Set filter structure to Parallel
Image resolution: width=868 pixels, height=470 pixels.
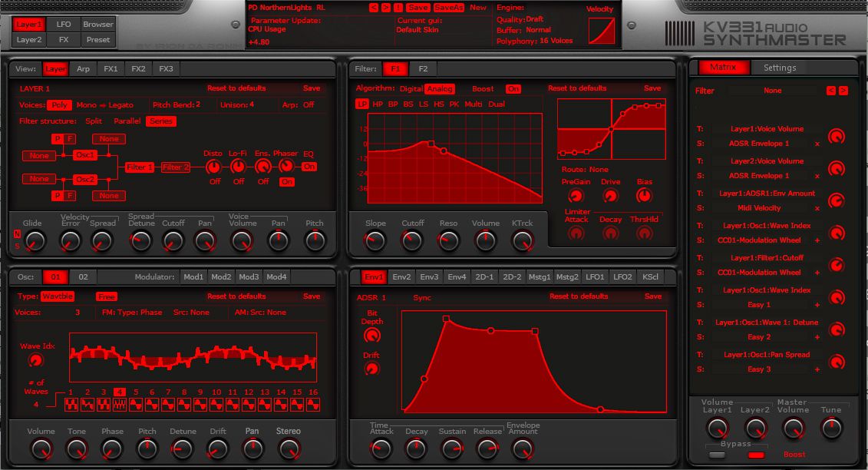coord(127,121)
